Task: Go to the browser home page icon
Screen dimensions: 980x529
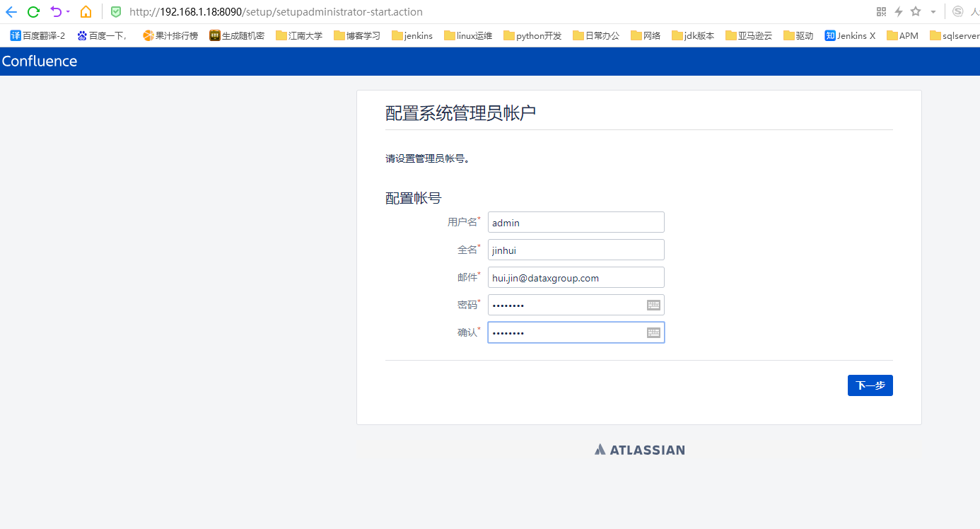Action: pos(86,11)
